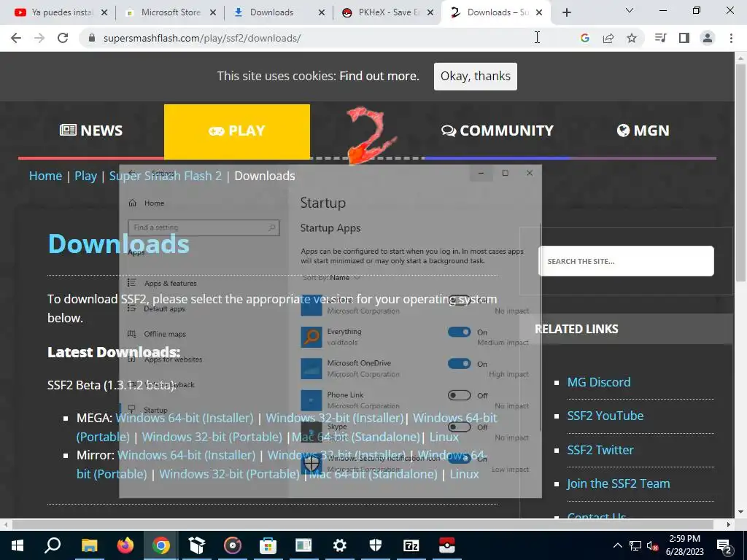
Task: Download Mirror Windows 64-bit (Installer)
Action: [x=186, y=455]
